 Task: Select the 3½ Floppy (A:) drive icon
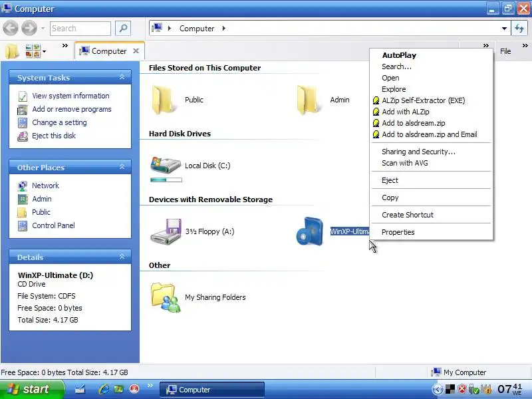coord(166,231)
